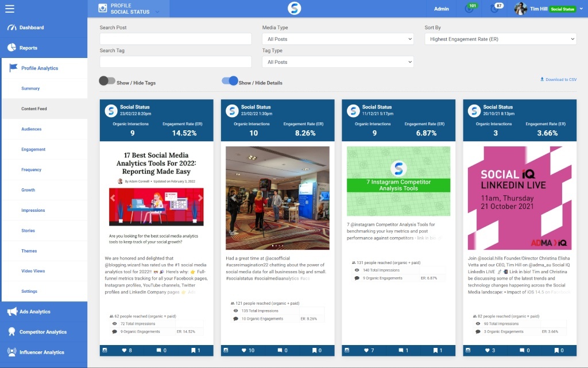The height and width of the screenshot is (368, 588).
Task: Open Impressions in the sidebar
Action: pos(33,210)
